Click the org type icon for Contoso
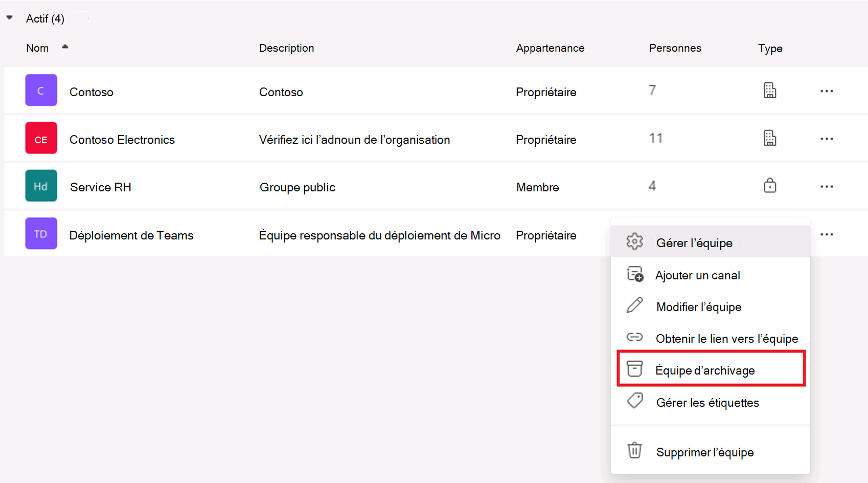Image resolution: width=868 pixels, height=483 pixels. [770, 90]
